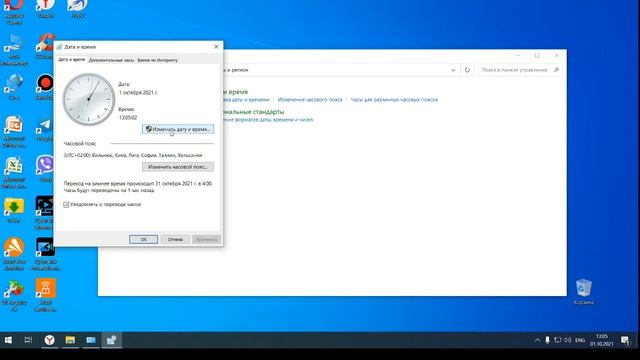Image resolution: width=640 pixels, height=360 pixels.
Task: Click the microphone icon in the system tray
Action: pos(547,340)
